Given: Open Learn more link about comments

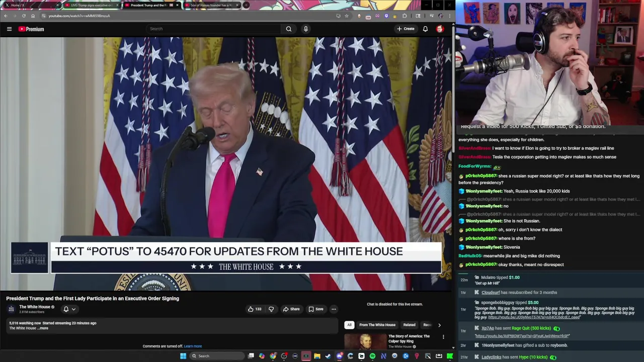Looking at the screenshot, I should [x=193, y=346].
